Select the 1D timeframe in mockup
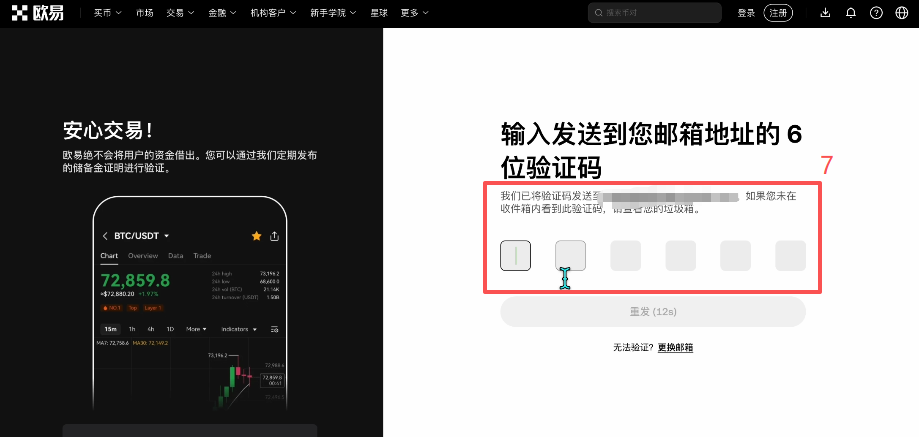The height and width of the screenshot is (437, 919). [x=170, y=329]
